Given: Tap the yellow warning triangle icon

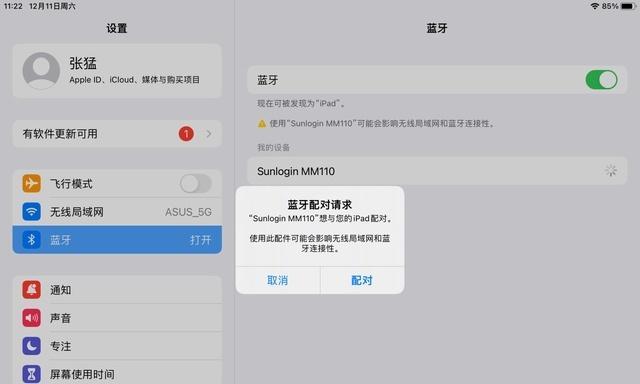Looking at the screenshot, I should [x=262, y=123].
